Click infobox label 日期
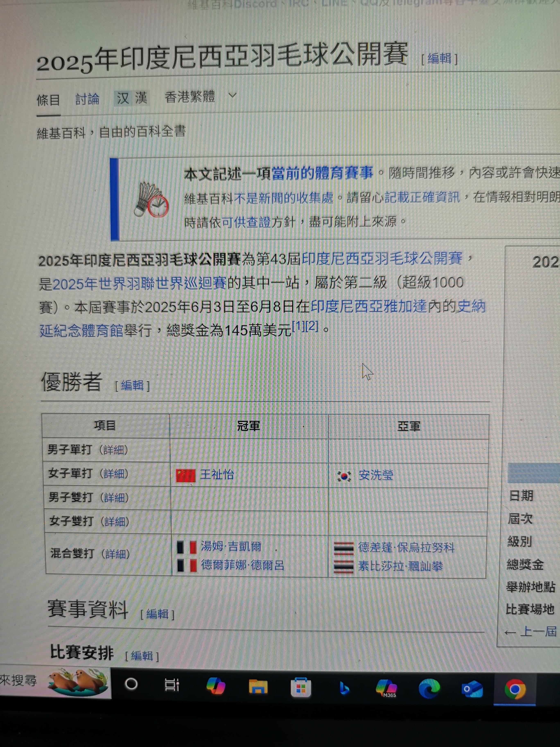This screenshot has width=560, height=747. (521, 496)
